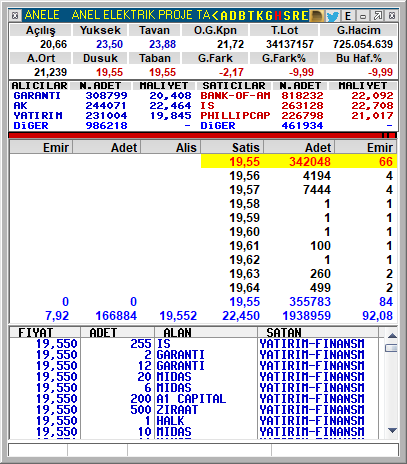Select the highlighted 342048 ask quantity
Viewport: 407px width, 464px height.
point(310,162)
